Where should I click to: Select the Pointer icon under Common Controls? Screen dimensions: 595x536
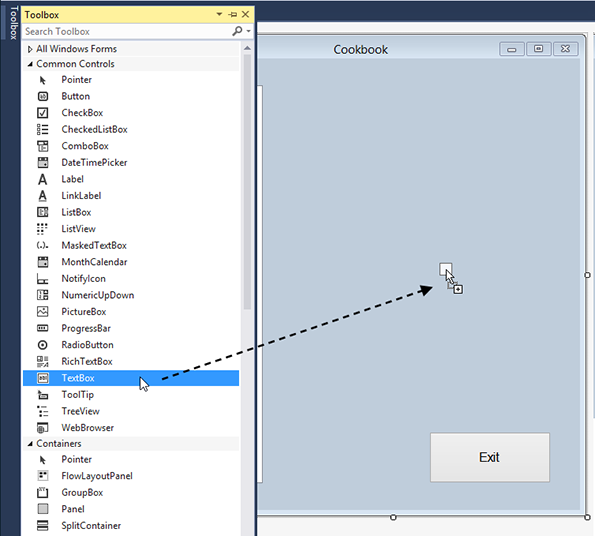pyautogui.click(x=42, y=80)
